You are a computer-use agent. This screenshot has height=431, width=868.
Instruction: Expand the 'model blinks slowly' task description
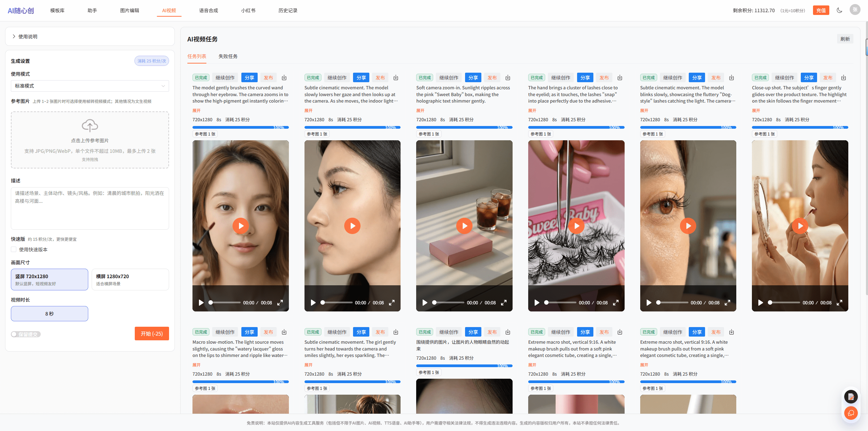click(x=644, y=110)
